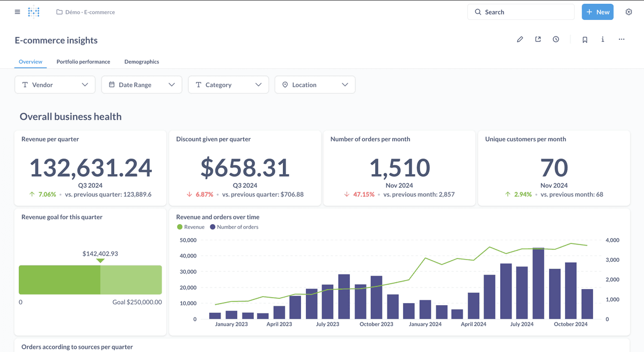
Task: Expand the Location filter dropdown
Action: pyautogui.click(x=315, y=85)
